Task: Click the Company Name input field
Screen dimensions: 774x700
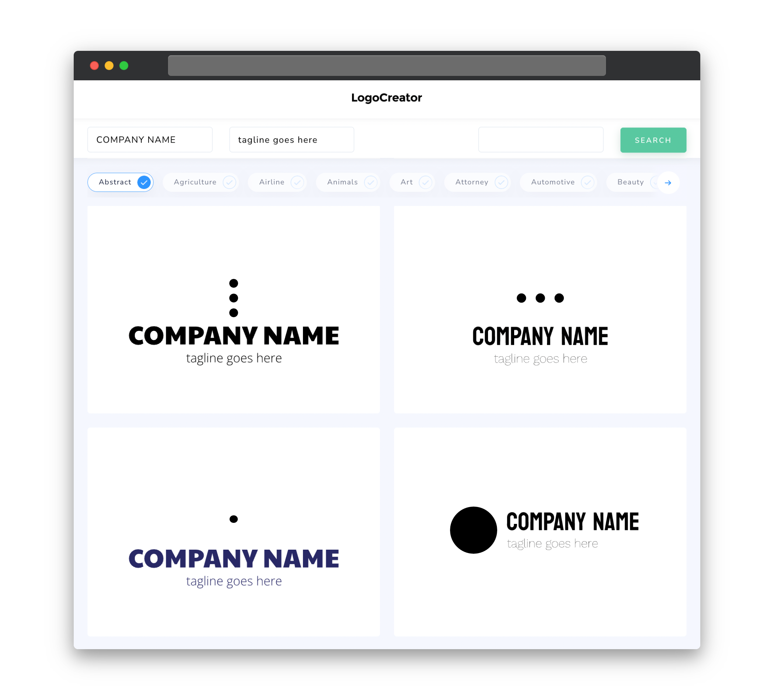Action: (x=151, y=140)
